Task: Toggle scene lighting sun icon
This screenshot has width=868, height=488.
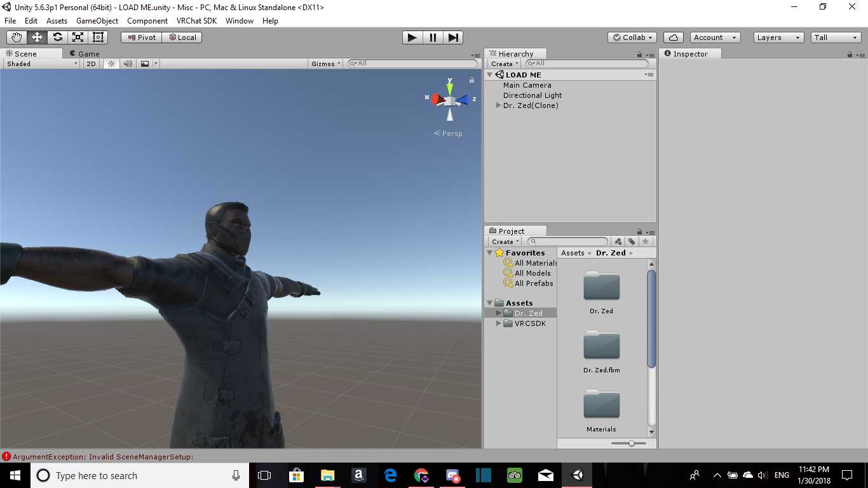Action: click(x=112, y=64)
